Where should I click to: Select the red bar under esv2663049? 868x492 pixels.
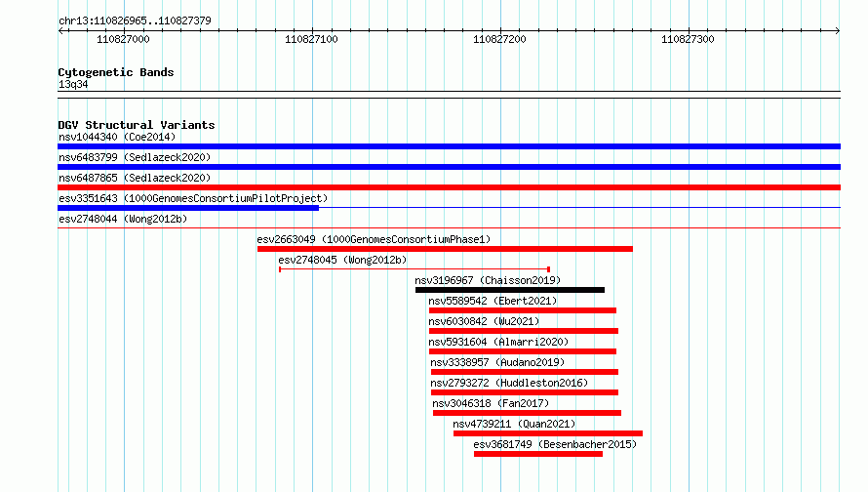point(445,249)
